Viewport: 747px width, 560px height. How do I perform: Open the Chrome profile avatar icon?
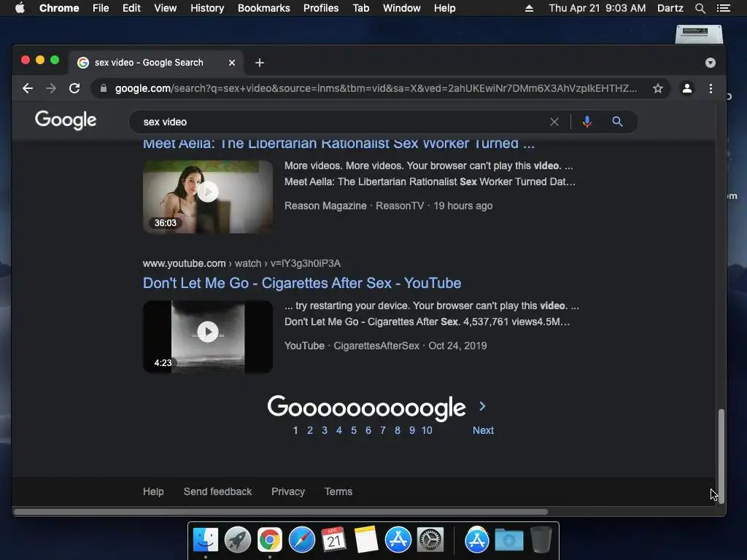[687, 88]
